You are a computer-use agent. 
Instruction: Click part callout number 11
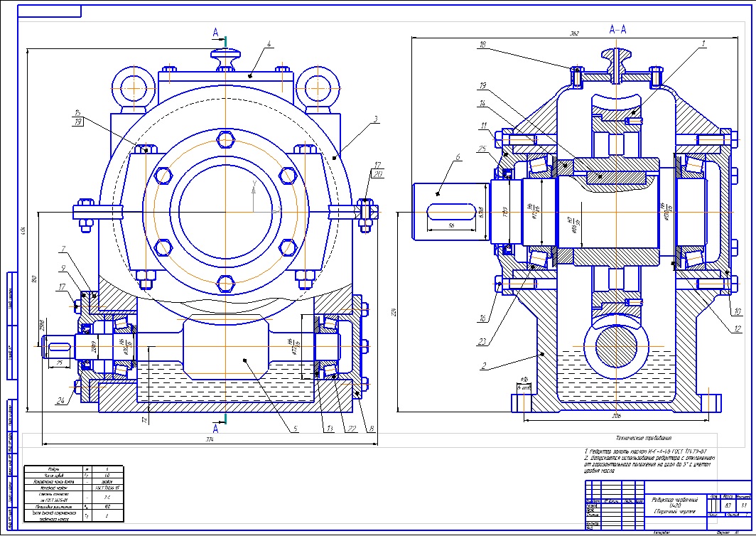pos(484,126)
